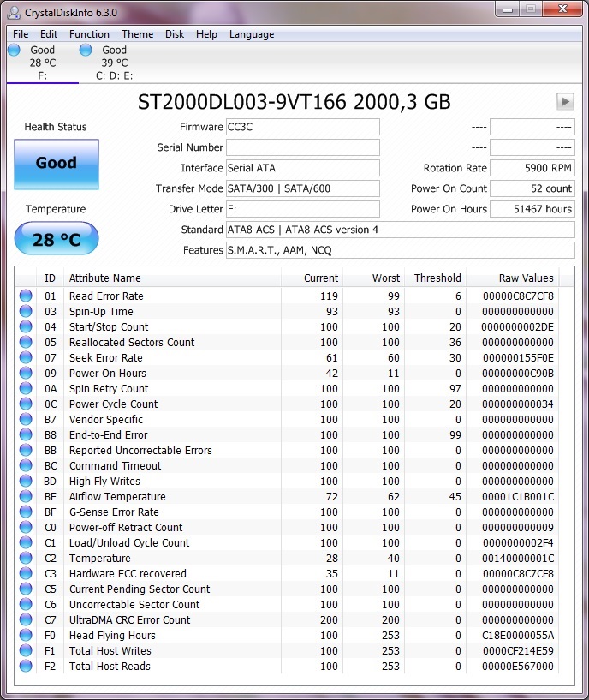
Task: Click status orb for Vendor Specific
Action: click(26, 419)
